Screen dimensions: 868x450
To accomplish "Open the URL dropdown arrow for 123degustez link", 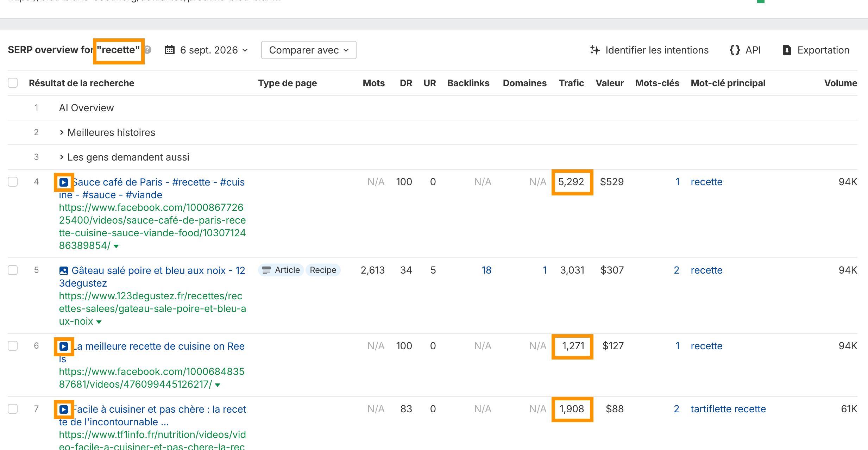I will point(99,322).
